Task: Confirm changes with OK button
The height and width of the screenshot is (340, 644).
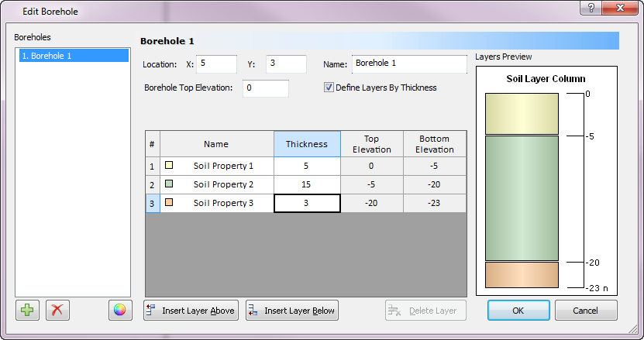Action: [x=518, y=311]
